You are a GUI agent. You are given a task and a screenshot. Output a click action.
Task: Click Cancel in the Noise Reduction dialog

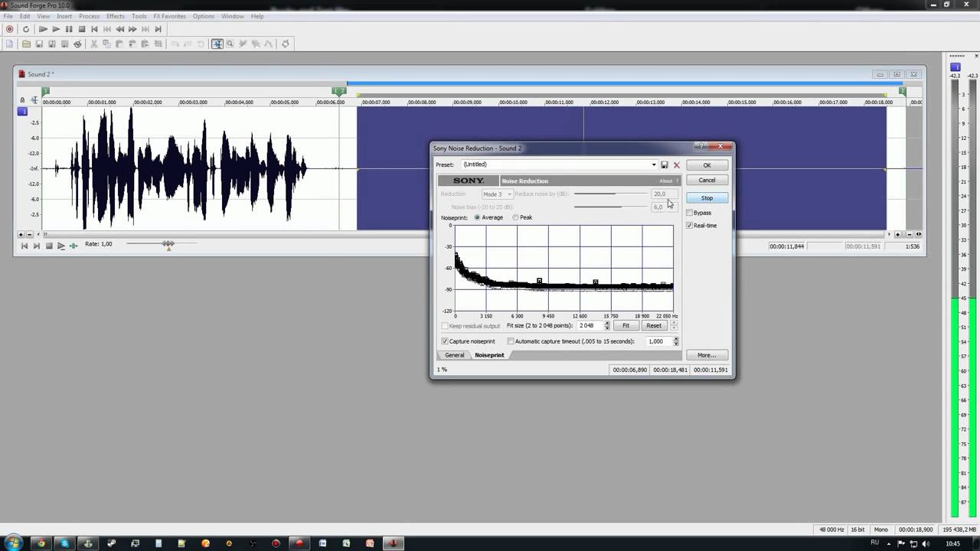[x=707, y=181]
